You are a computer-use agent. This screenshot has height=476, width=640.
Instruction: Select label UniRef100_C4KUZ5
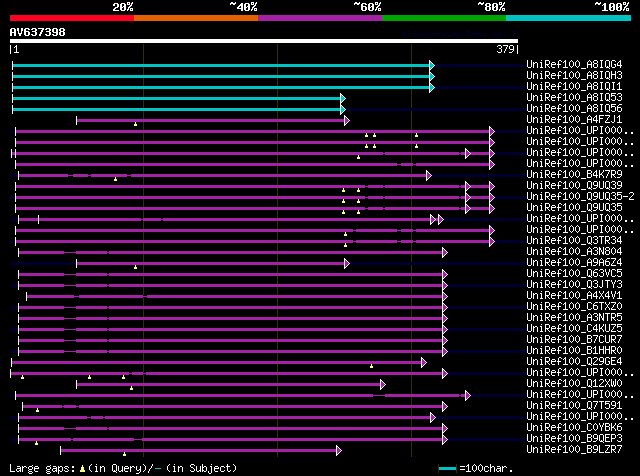(574, 329)
